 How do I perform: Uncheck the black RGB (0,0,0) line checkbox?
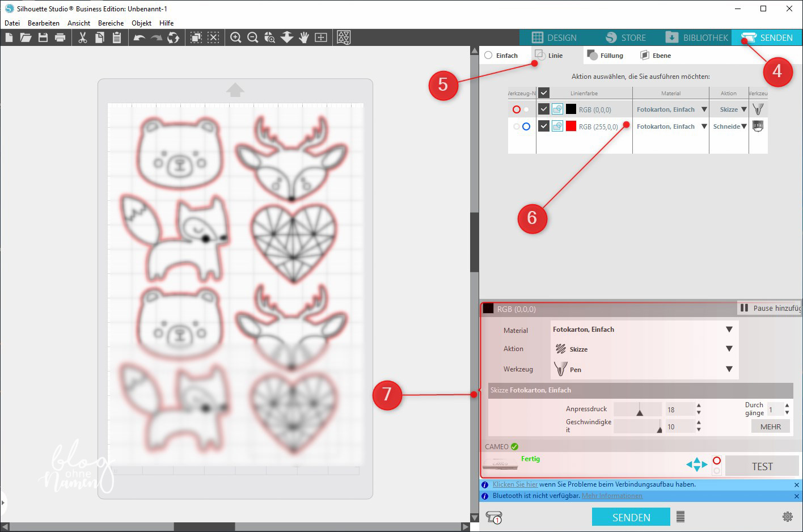point(543,109)
